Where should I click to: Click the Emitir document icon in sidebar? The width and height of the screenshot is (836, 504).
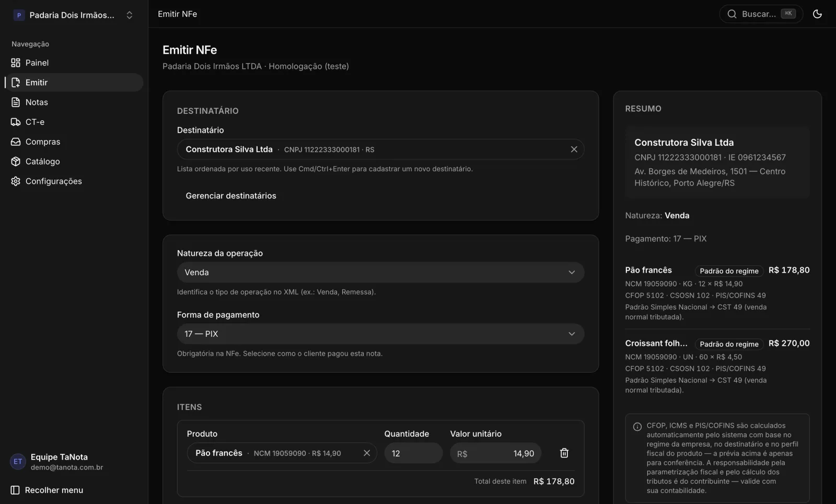tap(16, 83)
